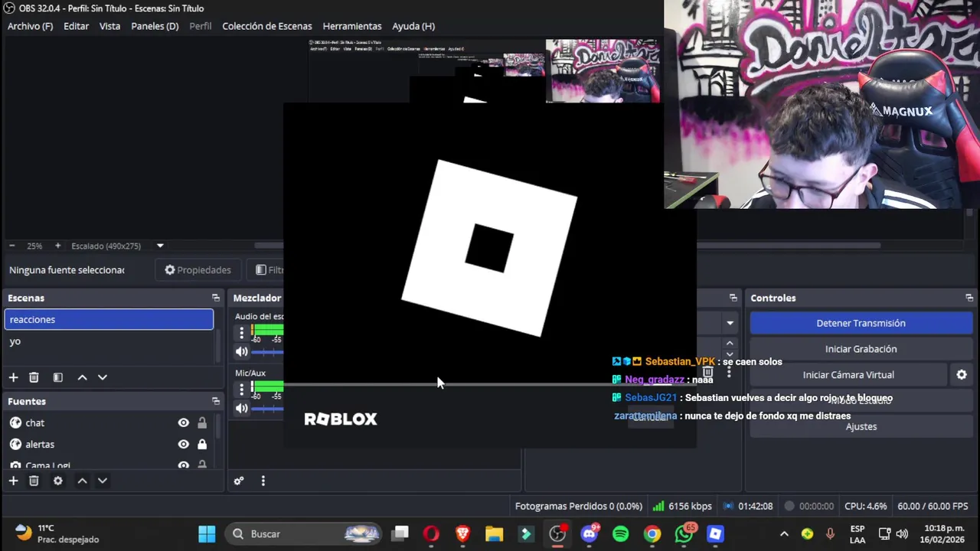Open Herramientas menu
The image size is (980, 551).
352,26
